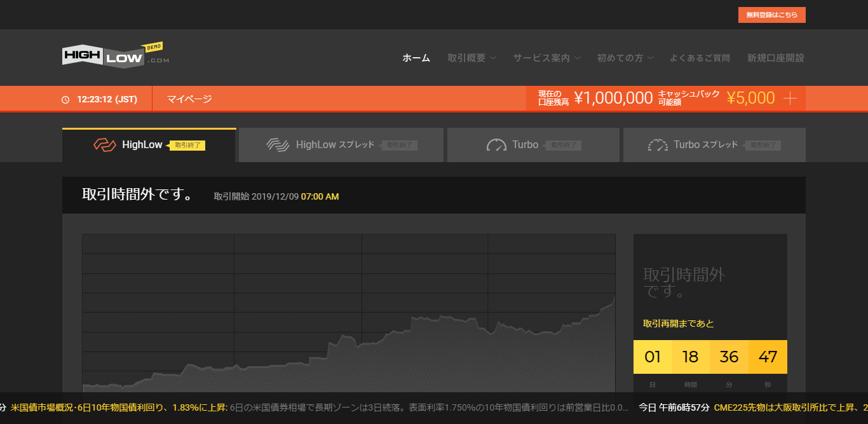
Task: Click the ¥1,000,000 account balance
Action: pos(613,98)
